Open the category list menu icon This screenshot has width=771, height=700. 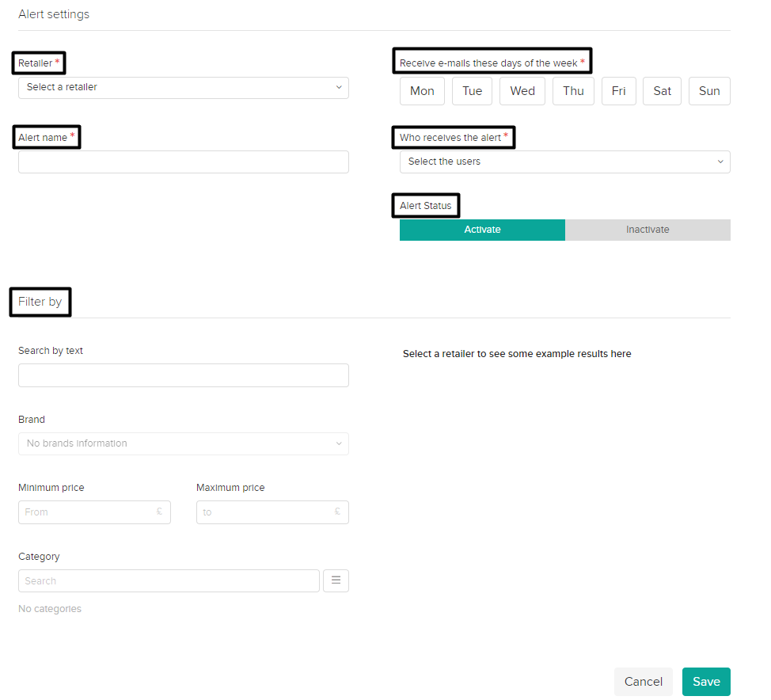pyautogui.click(x=336, y=580)
